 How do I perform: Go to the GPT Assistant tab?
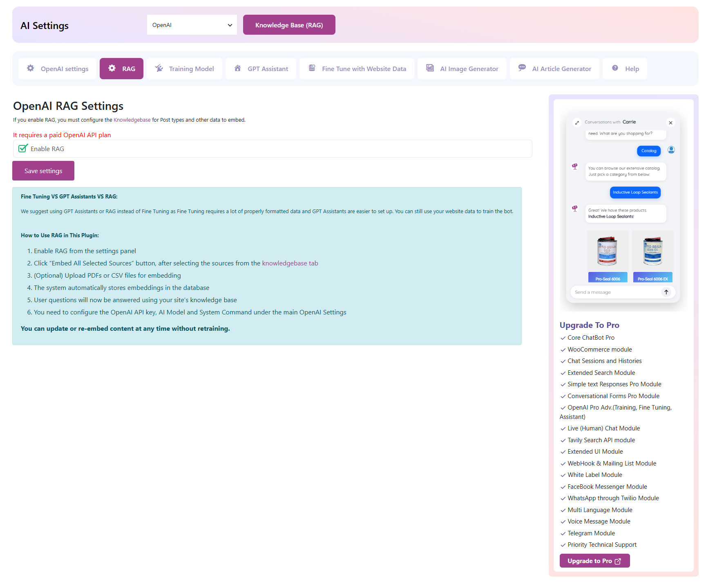[x=261, y=69]
